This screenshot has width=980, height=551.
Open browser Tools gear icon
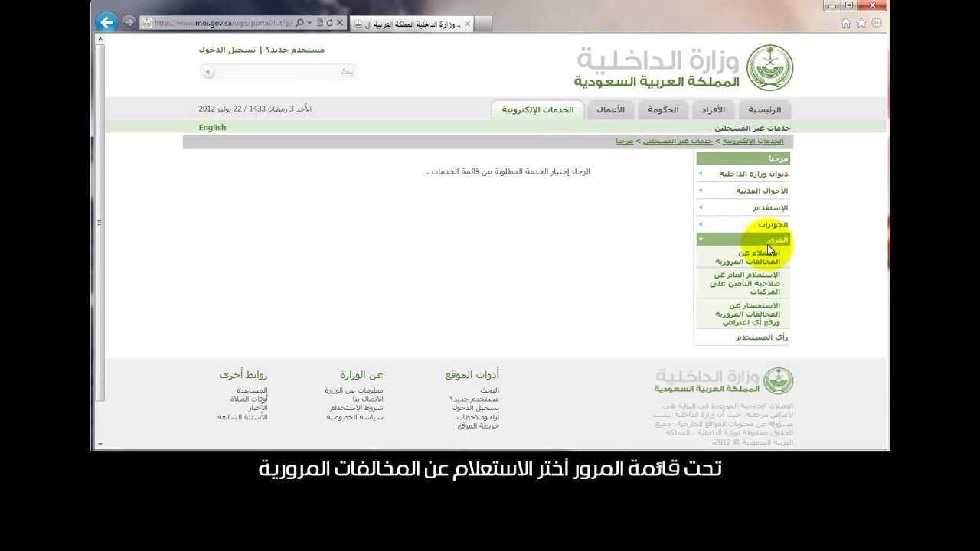[877, 23]
